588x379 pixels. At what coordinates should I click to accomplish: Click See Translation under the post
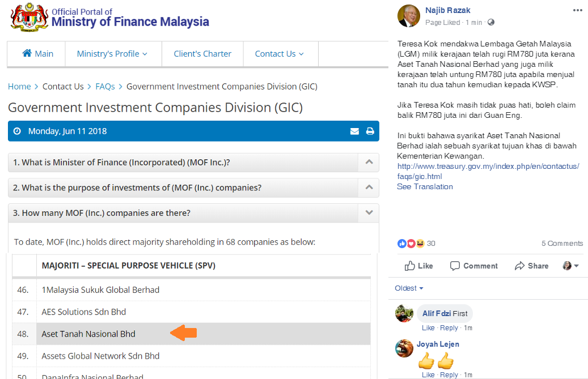tap(425, 187)
